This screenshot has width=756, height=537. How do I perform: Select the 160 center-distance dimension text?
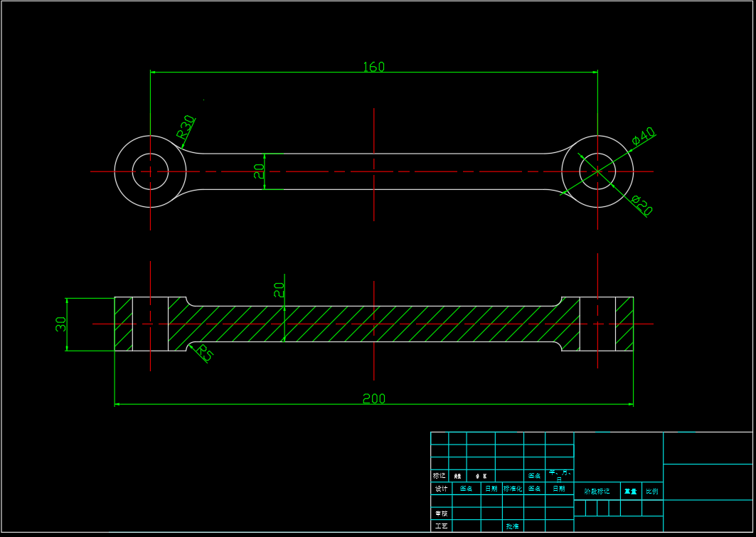(x=373, y=67)
